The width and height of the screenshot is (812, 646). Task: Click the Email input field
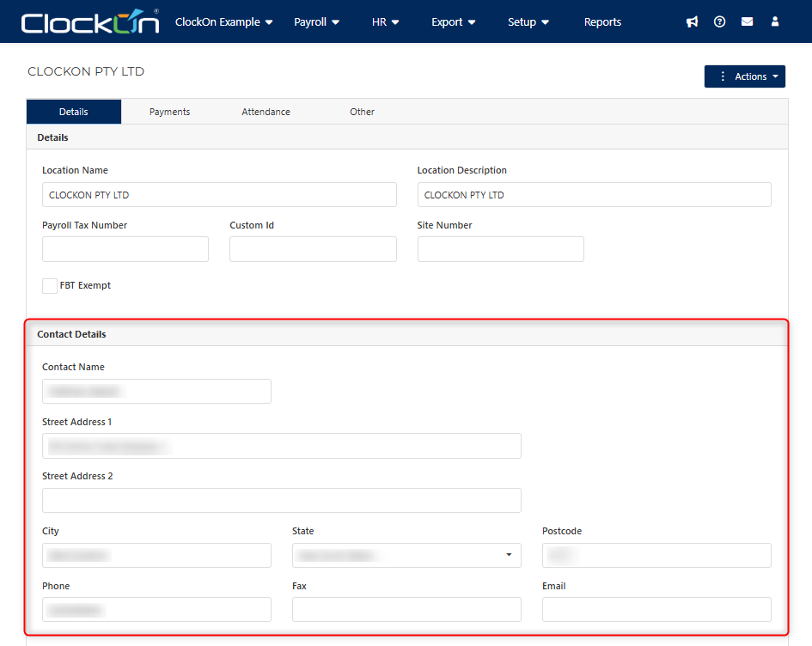(656, 610)
